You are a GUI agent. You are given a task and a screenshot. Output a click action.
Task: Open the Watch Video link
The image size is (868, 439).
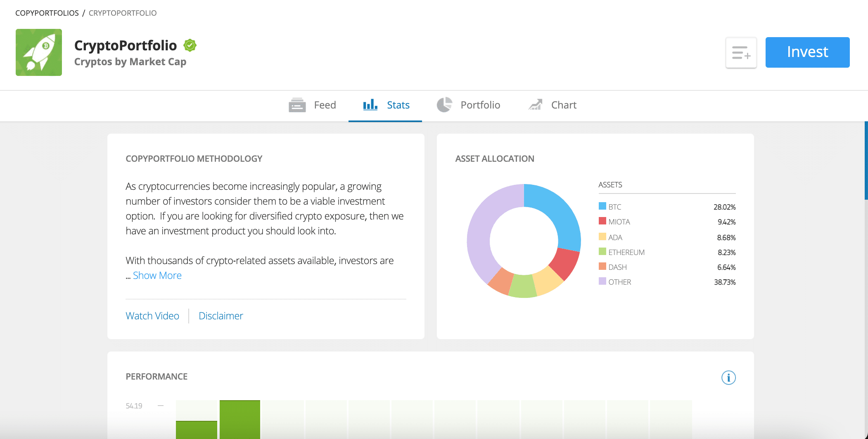point(152,316)
